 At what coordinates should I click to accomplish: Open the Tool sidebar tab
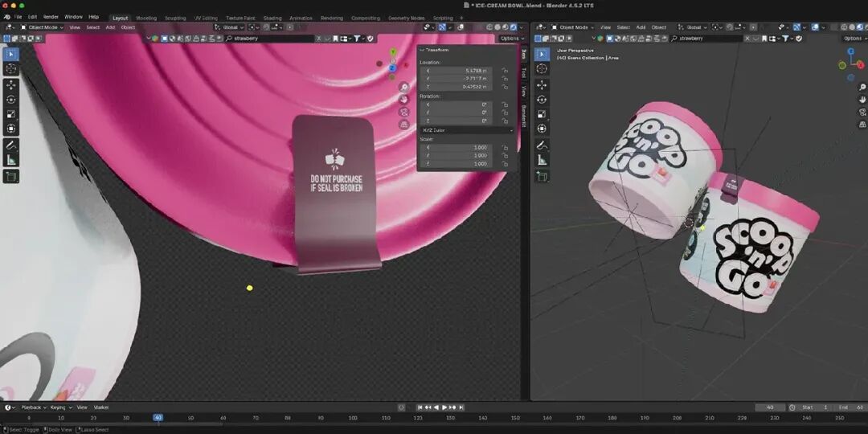click(x=524, y=72)
